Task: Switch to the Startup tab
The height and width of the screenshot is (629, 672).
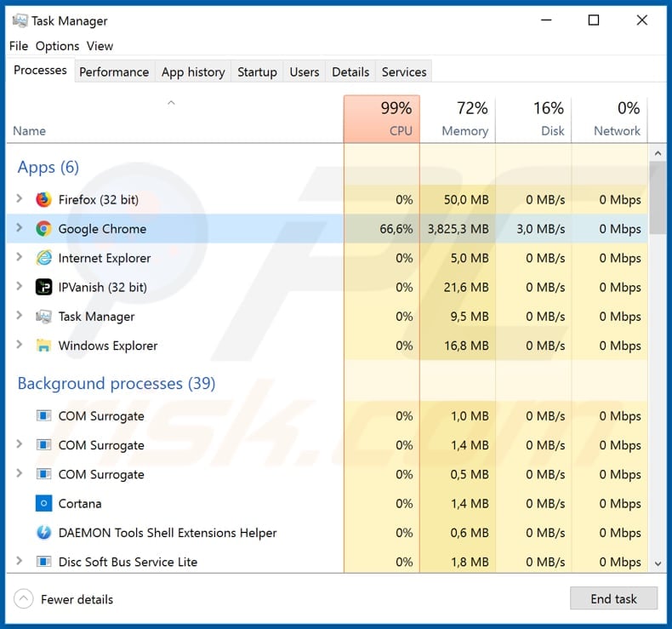Action: (257, 72)
